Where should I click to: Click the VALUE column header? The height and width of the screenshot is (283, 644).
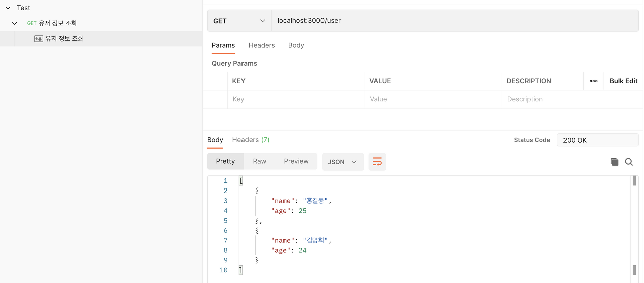tap(380, 81)
